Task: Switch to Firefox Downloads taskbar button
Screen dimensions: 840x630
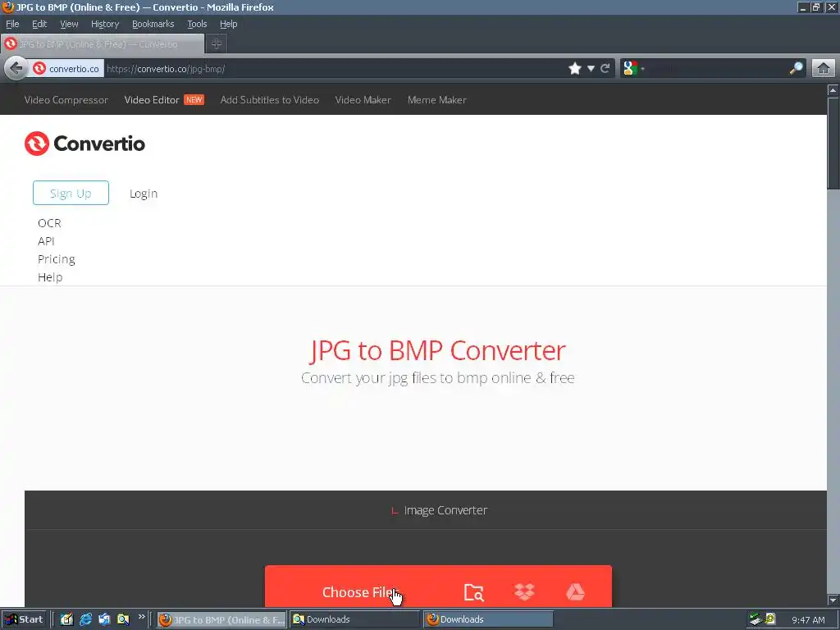Action: click(x=487, y=619)
